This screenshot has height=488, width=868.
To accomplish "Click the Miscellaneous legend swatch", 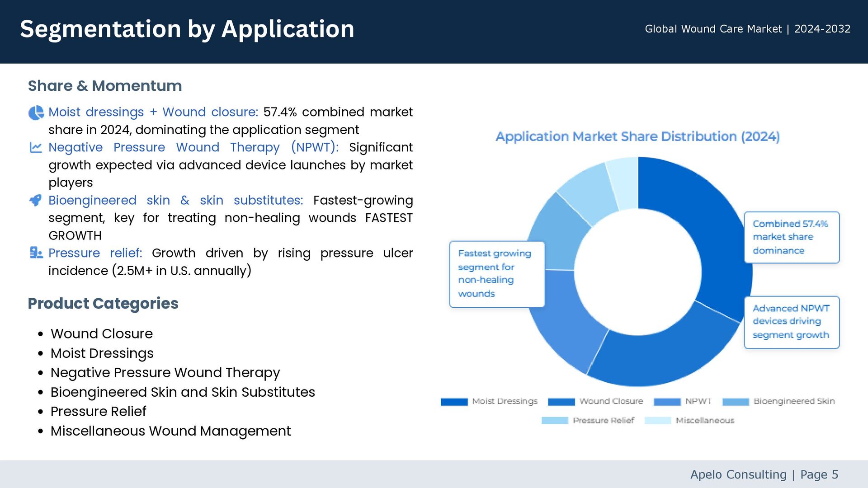I will click(657, 421).
